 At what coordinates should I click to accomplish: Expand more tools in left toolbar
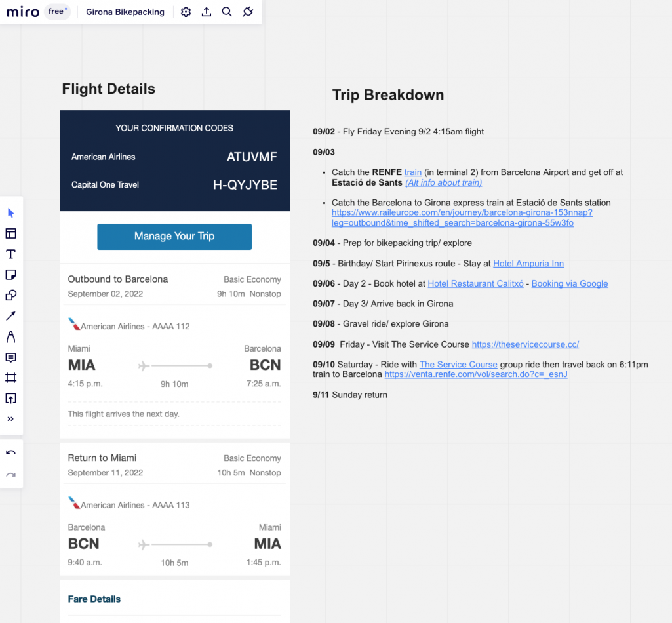(11, 419)
